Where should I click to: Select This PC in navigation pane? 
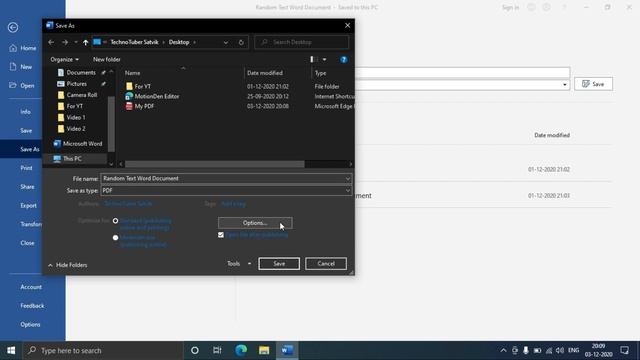pyautogui.click(x=72, y=159)
